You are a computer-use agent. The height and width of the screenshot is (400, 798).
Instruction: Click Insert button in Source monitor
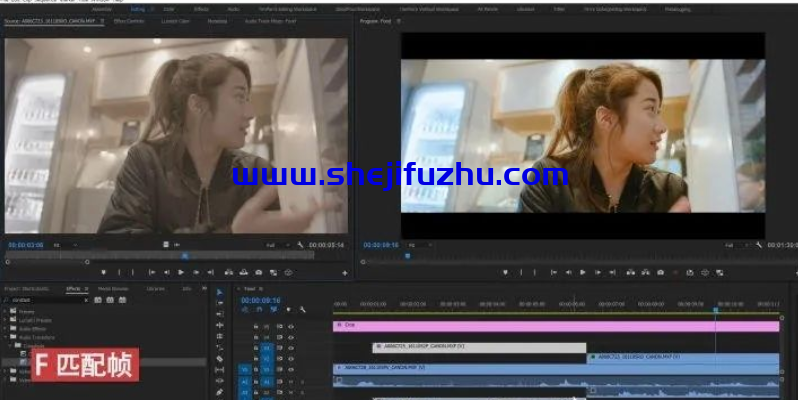pos(229,272)
